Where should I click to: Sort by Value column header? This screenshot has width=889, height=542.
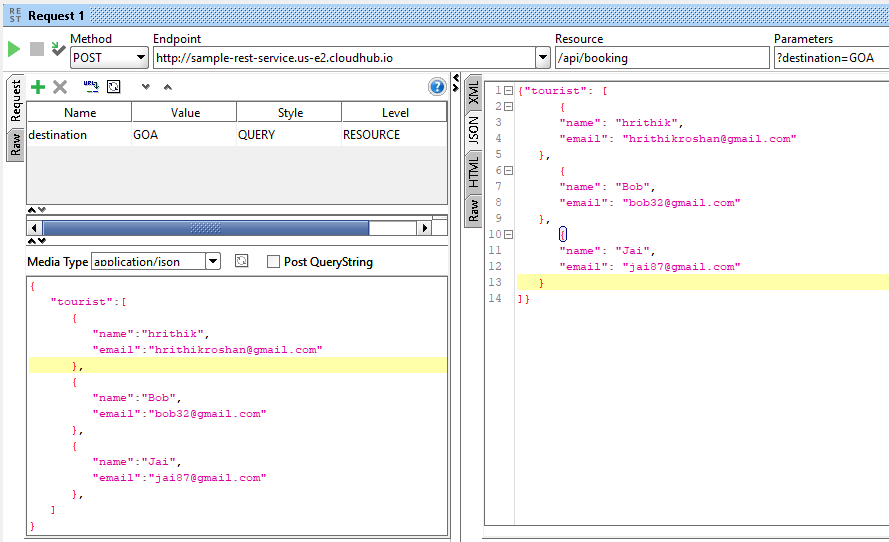coord(185,112)
